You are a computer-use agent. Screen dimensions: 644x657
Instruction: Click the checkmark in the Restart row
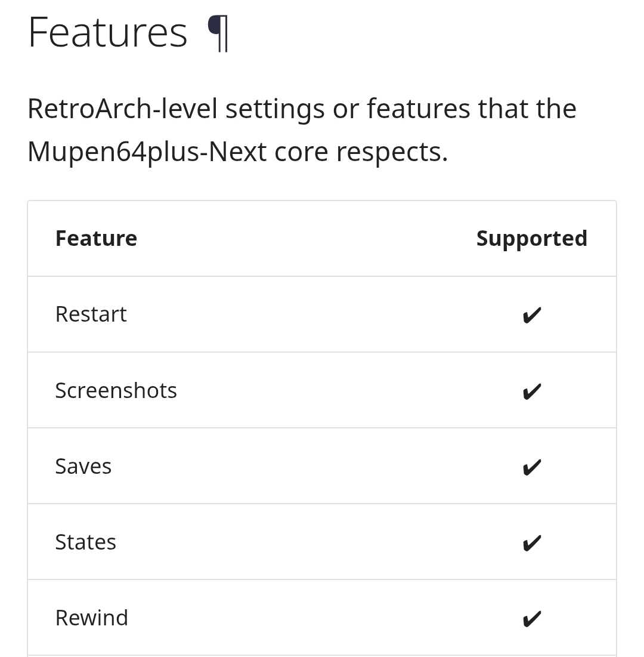pyautogui.click(x=531, y=315)
